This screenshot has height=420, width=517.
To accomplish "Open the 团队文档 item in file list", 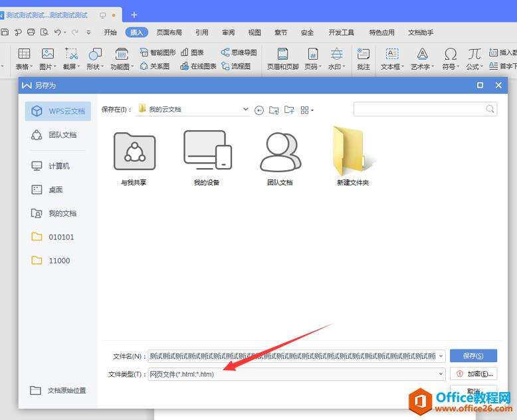I will (x=280, y=159).
